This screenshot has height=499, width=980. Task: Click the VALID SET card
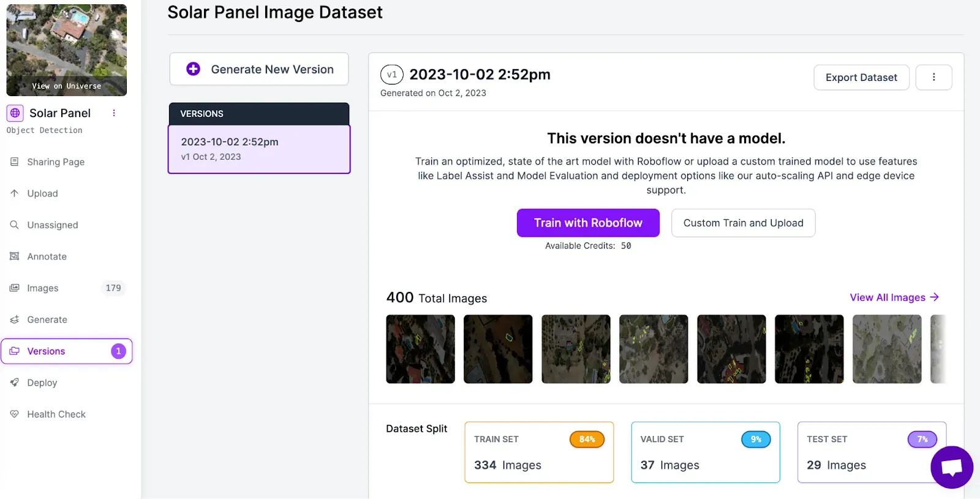(706, 452)
